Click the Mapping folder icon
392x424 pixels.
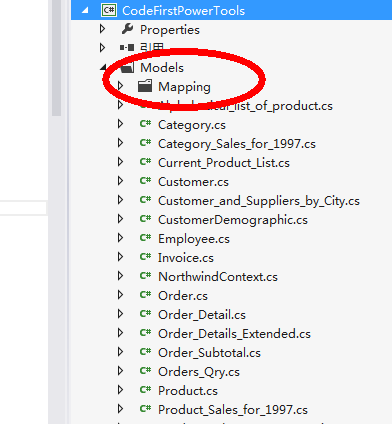click(x=145, y=86)
